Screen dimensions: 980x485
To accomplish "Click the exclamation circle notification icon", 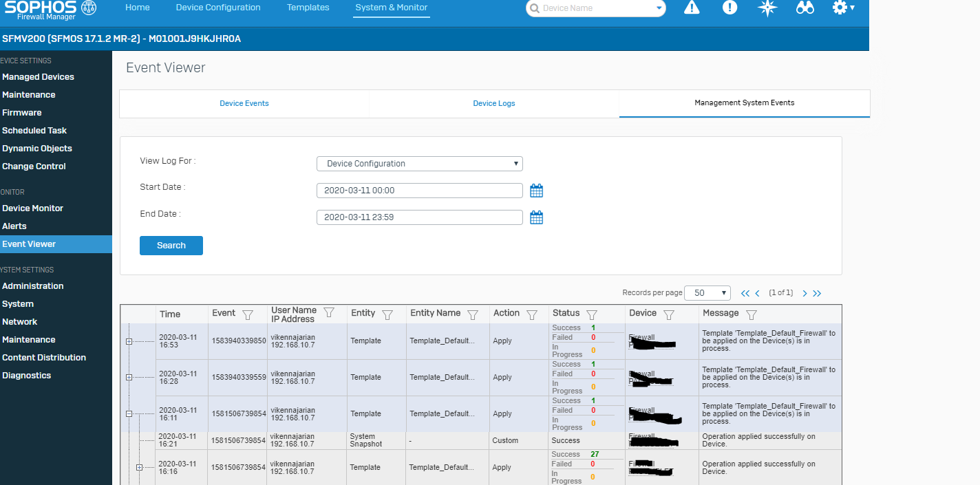I will click(x=730, y=8).
